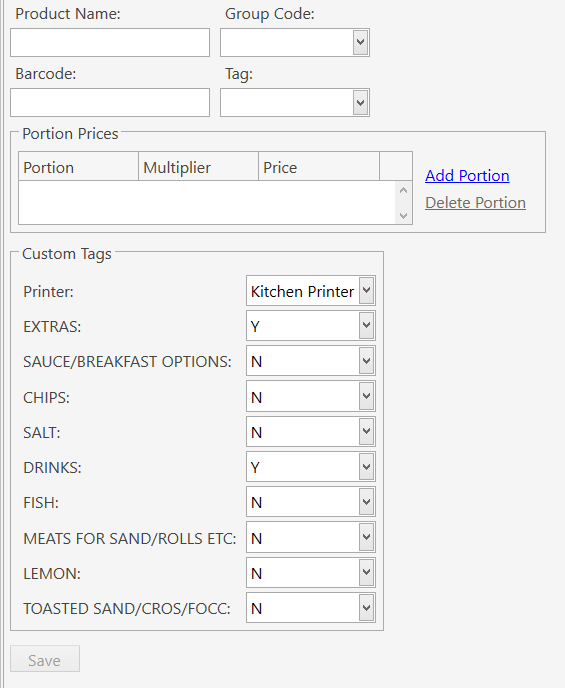The height and width of the screenshot is (688, 565).
Task: Expand the CHIPS custom tag dropdown
Action: [x=311, y=397]
